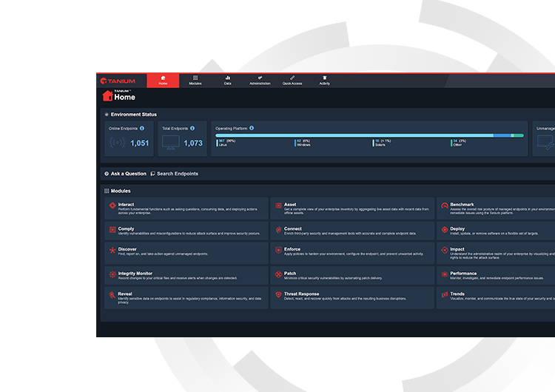Open the Benchmark module
555x392 pixels.
(496, 209)
